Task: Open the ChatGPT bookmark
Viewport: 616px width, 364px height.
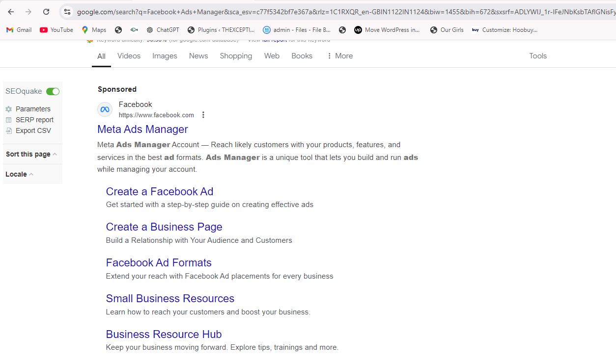Action: (x=163, y=30)
